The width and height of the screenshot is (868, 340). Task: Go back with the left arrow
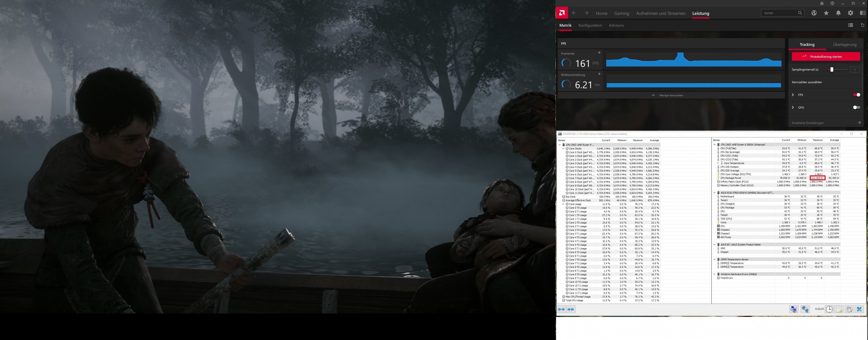pyautogui.click(x=574, y=13)
